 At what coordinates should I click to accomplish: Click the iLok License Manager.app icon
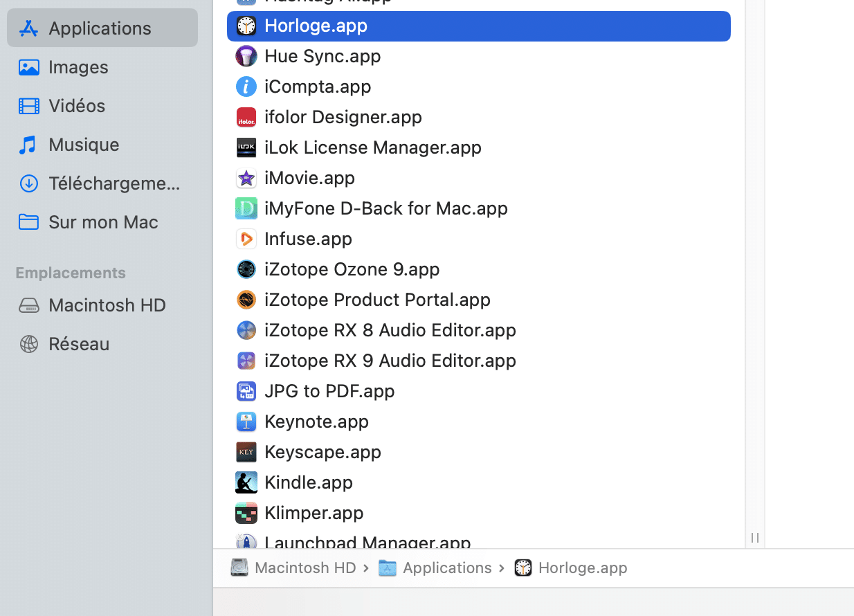pyautogui.click(x=246, y=147)
